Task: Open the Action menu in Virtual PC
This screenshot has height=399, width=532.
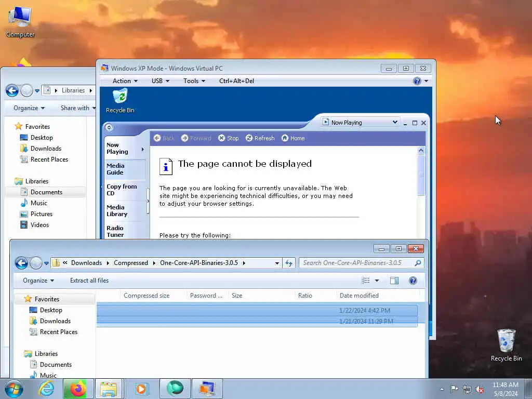Action: [x=125, y=81]
